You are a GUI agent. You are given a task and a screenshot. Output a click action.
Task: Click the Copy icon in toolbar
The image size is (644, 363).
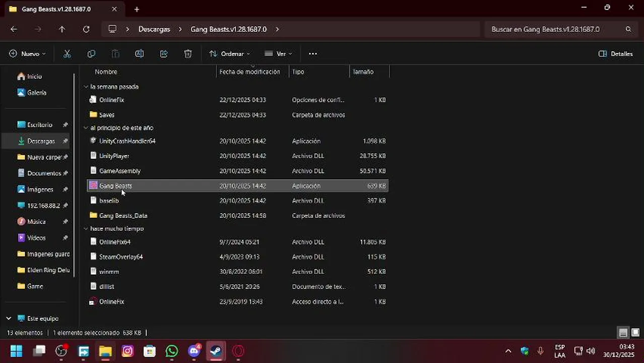[91, 54]
